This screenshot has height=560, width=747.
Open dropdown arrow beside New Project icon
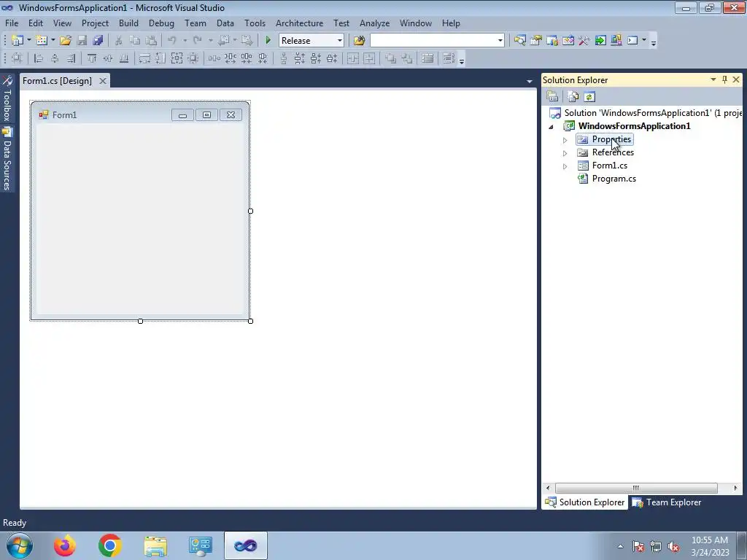pos(28,41)
